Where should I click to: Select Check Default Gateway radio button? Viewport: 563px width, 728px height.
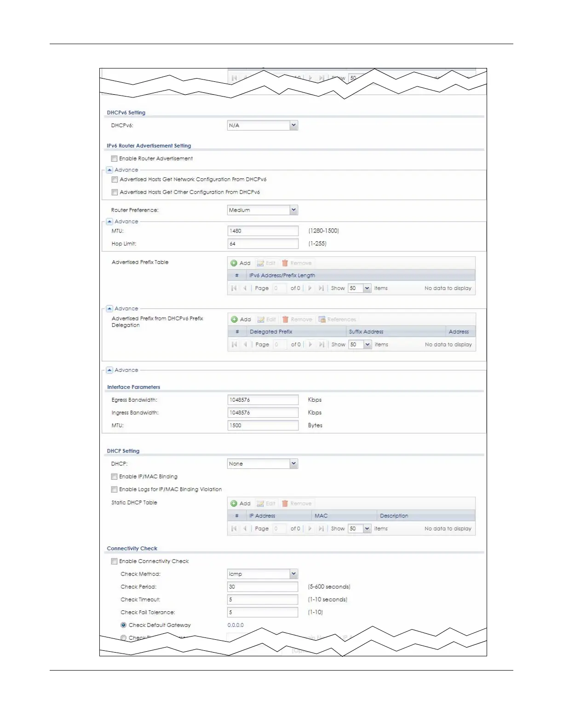pyautogui.click(x=123, y=625)
